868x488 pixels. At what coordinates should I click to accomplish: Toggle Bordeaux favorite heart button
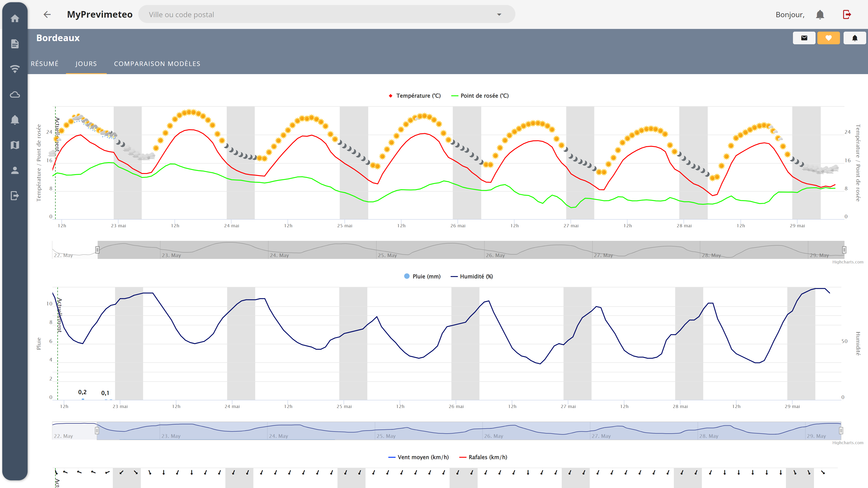[x=829, y=38]
